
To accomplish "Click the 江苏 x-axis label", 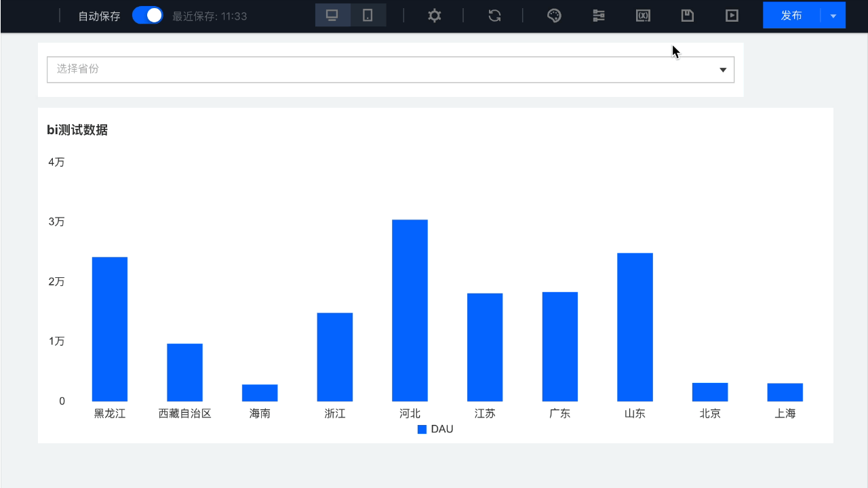I will tap(485, 413).
